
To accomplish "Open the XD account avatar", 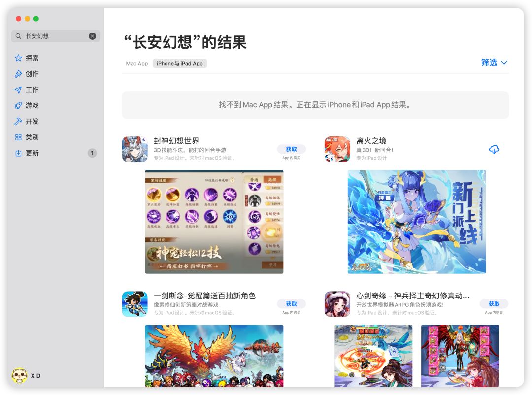I will tap(19, 375).
